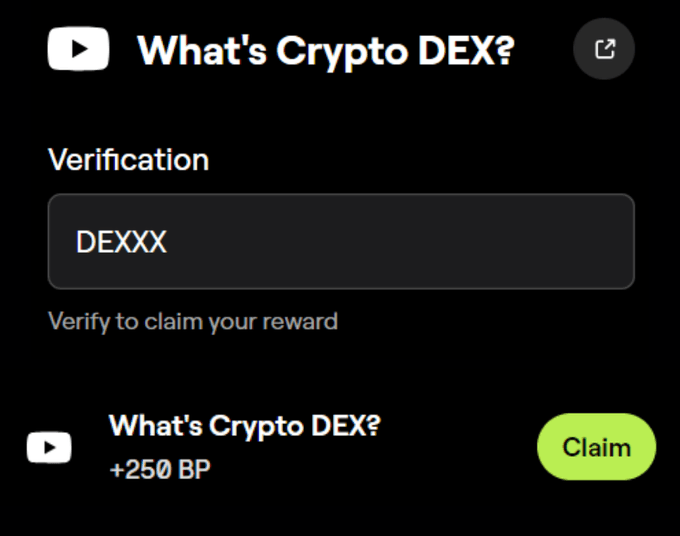Open video in new tab via arrow icon
This screenshot has width=680, height=536.
coord(604,49)
